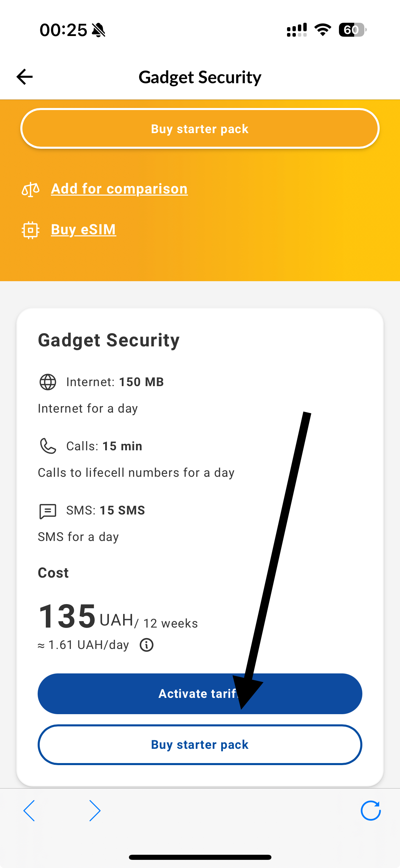Tap the browser back chevron
This screenshot has height=868, width=400.
coord(29,811)
